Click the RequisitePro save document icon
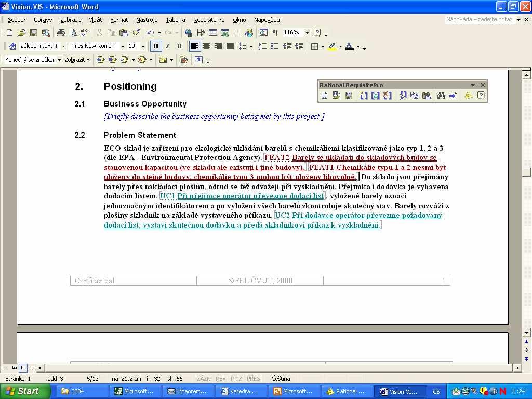The width and height of the screenshot is (532, 399). point(349,96)
